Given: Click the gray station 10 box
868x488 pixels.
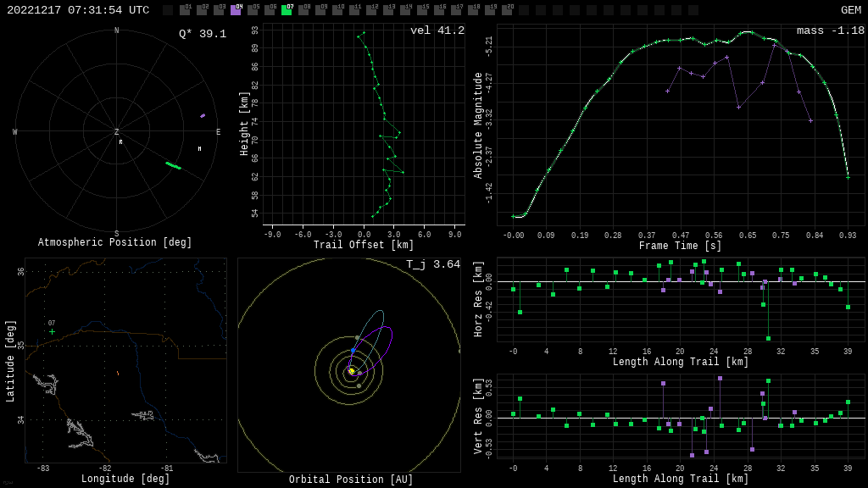Looking at the screenshot, I should pyautogui.click(x=337, y=10).
